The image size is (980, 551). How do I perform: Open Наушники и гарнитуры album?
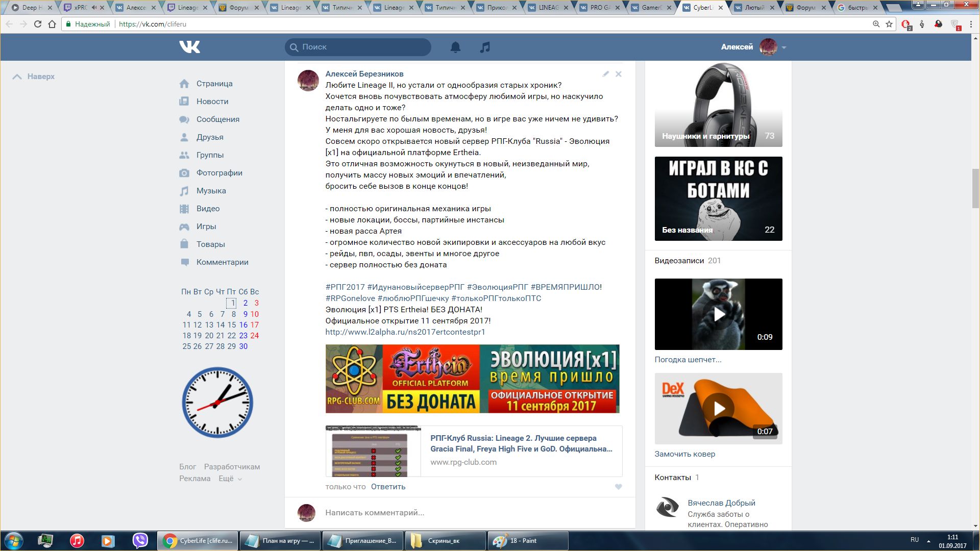pyautogui.click(x=718, y=104)
